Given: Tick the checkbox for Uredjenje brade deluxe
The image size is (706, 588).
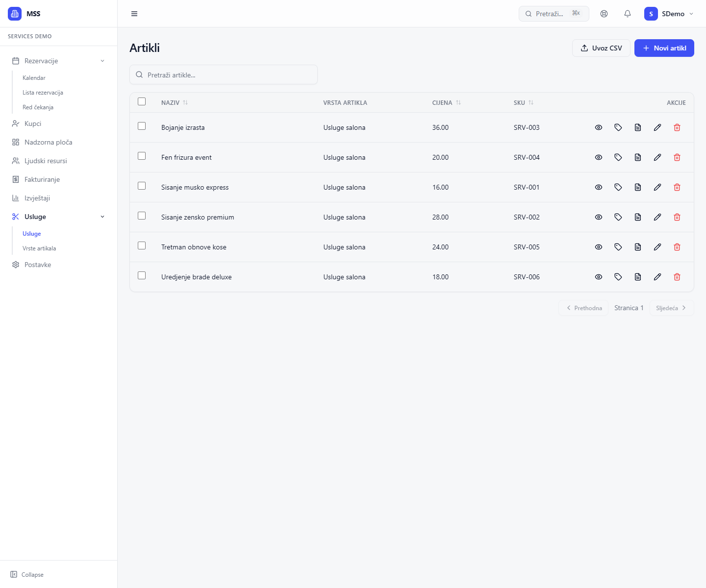Looking at the screenshot, I should pyautogui.click(x=142, y=276).
